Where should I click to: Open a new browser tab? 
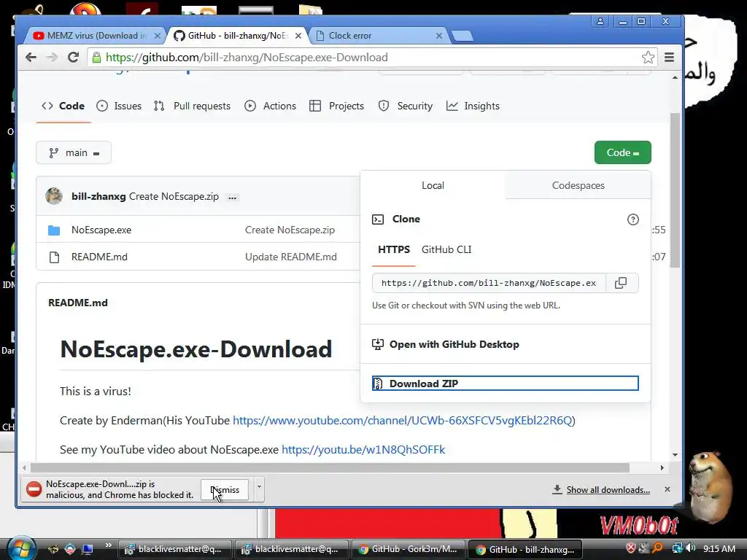pyautogui.click(x=462, y=36)
